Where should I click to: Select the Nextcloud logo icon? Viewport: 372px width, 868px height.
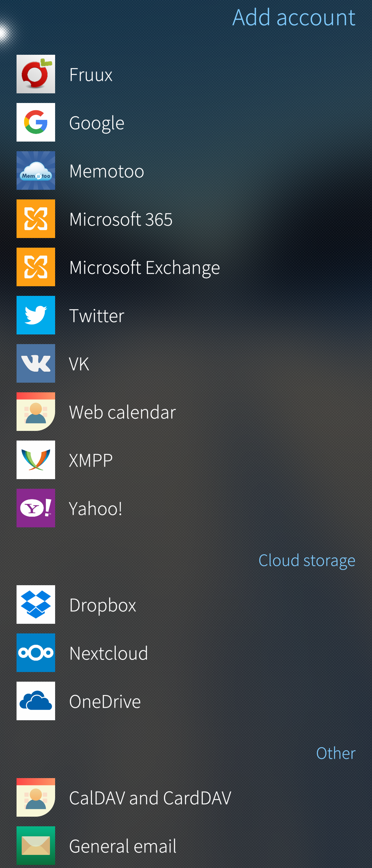(36, 653)
